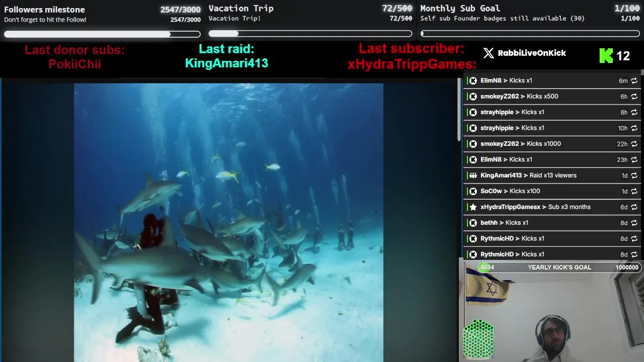Screen dimensions: 644x362
Task: Click last subscriber name xHydraTrippGamesx
Action: [x=412, y=64]
